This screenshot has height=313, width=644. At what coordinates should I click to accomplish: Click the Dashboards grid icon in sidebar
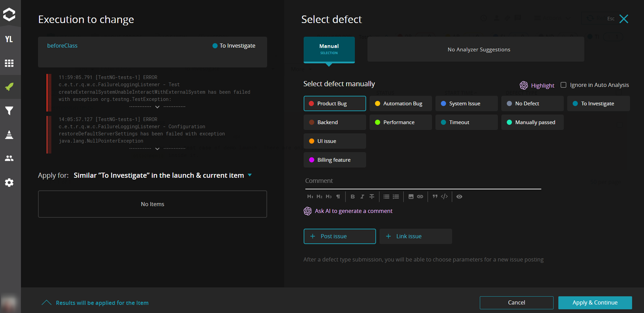(x=9, y=63)
